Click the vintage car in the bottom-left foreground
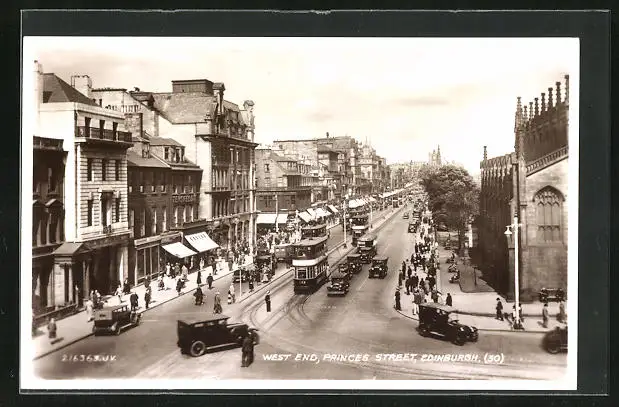The width and height of the screenshot is (619, 407). pyautogui.click(x=213, y=334)
